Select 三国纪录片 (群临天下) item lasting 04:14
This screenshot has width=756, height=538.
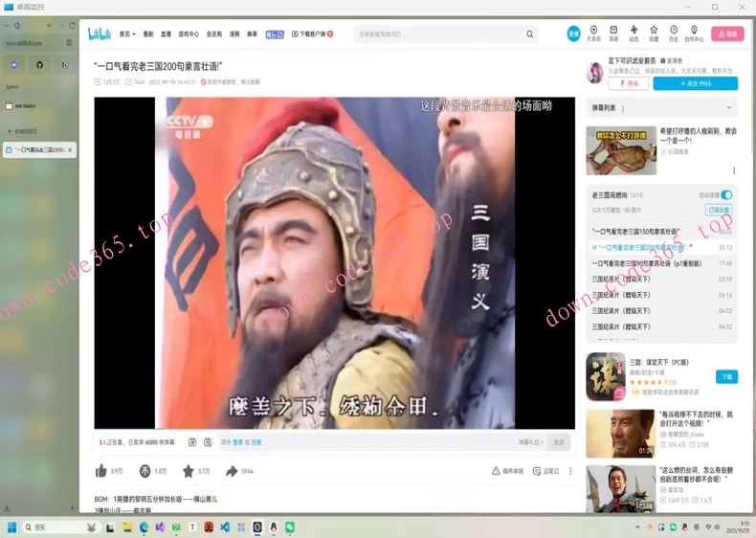(x=661, y=295)
